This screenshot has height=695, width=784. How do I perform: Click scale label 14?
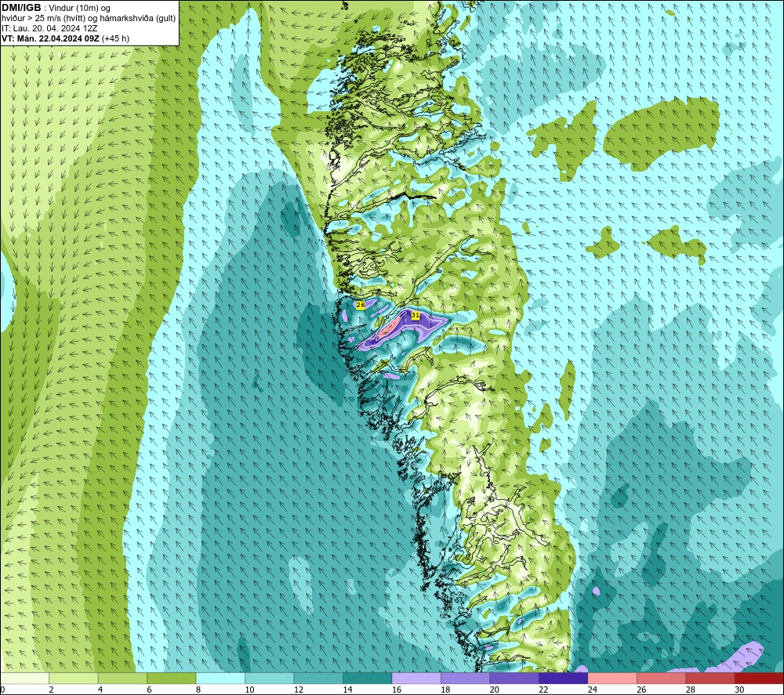point(347,690)
